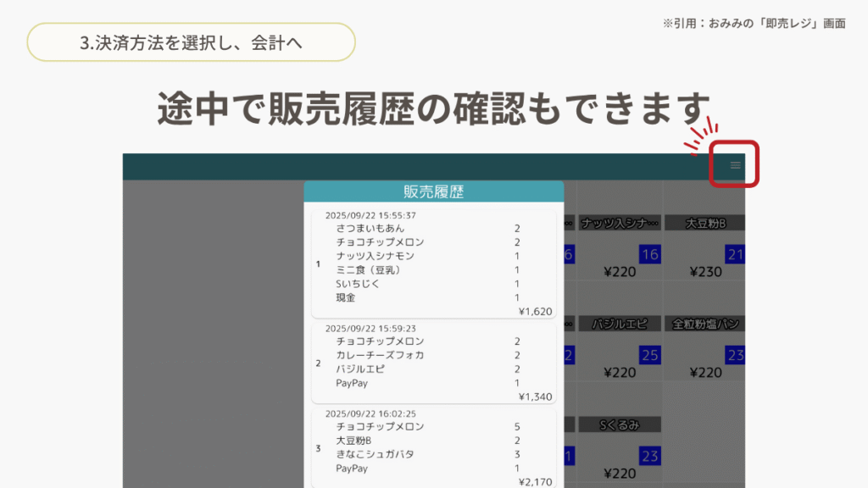Click the ¥1,620 total amount
This screenshot has width=868, height=488.
coord(535,312)
